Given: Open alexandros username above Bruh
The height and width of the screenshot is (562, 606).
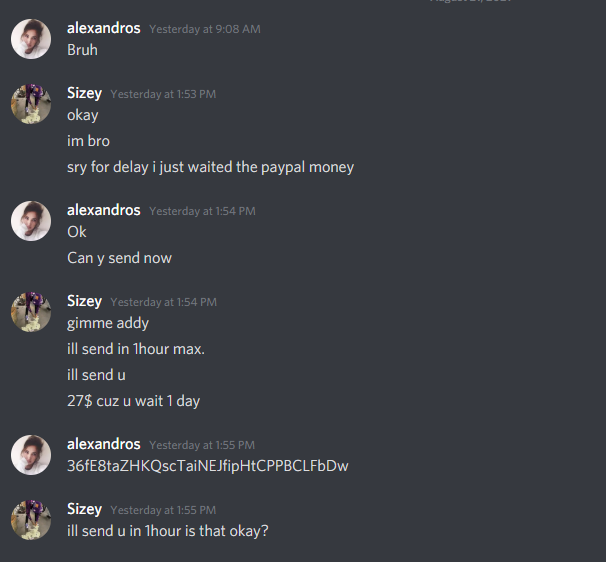Looking at the screenshot, I should (x=104, y=28).
